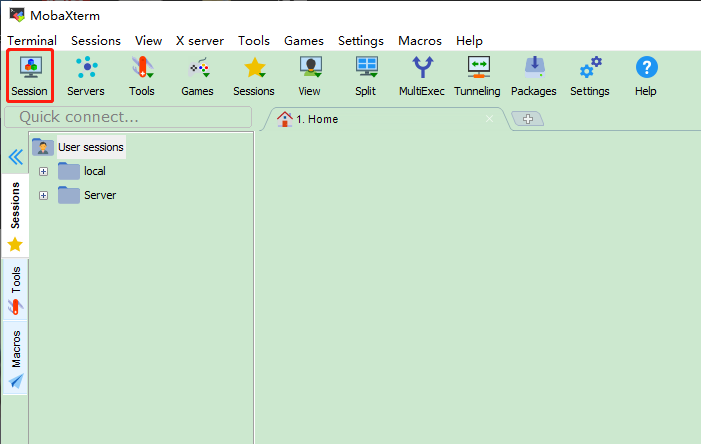Click the Packages toolbar icon
Screen dimensions: 701x444
click(533, 75)
